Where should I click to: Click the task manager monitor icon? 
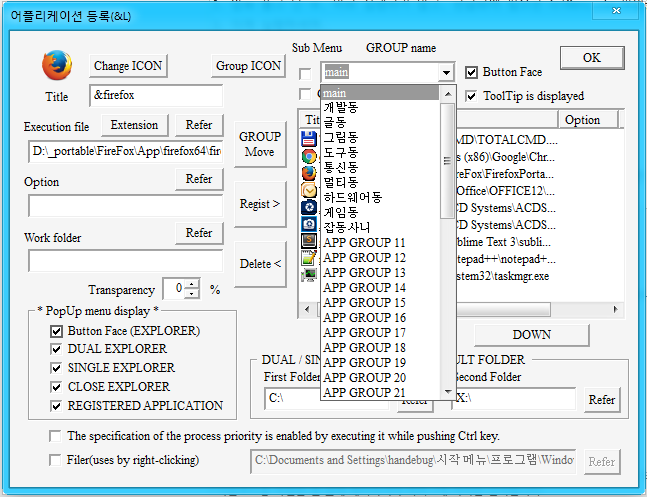[x=309, y=273]
